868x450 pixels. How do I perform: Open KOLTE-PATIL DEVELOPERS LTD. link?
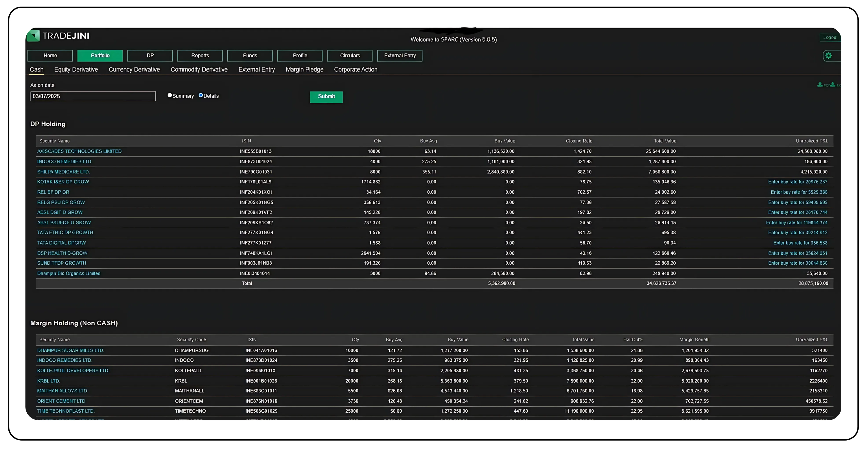pyautogui.click(x=73, y=371)
